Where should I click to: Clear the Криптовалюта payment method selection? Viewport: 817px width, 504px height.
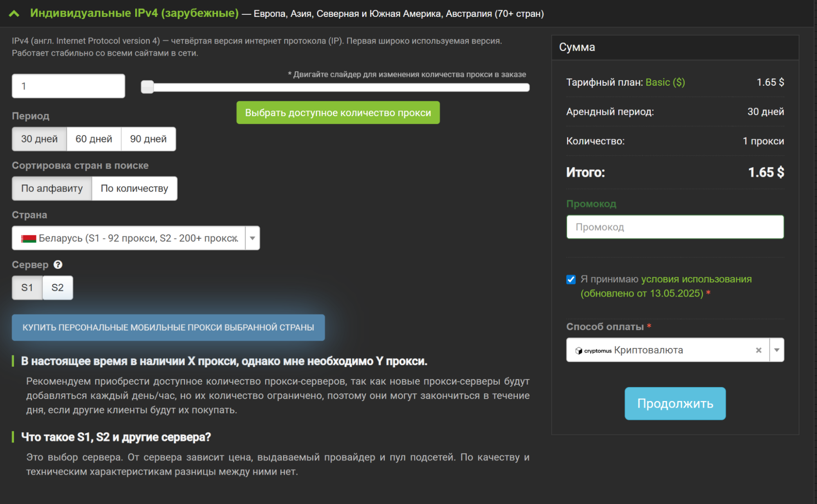click(759, 350)
